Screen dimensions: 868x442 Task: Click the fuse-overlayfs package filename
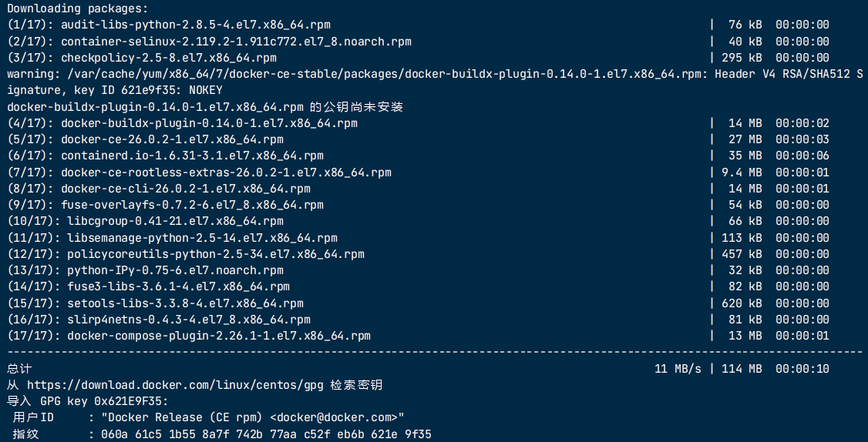pos(192,205)
